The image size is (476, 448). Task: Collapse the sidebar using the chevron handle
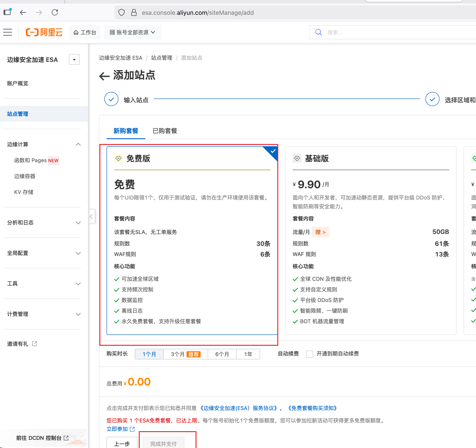(x=91, y=216)
